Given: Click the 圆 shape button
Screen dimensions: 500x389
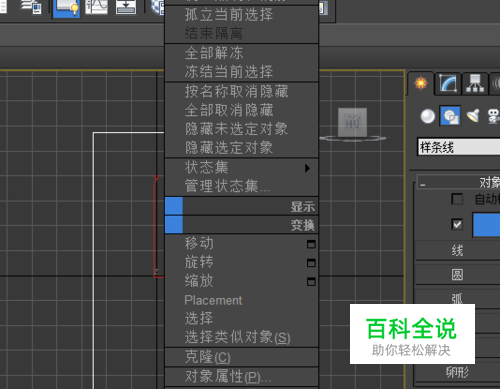Looking at the screenshot, I should click(457, 275).
